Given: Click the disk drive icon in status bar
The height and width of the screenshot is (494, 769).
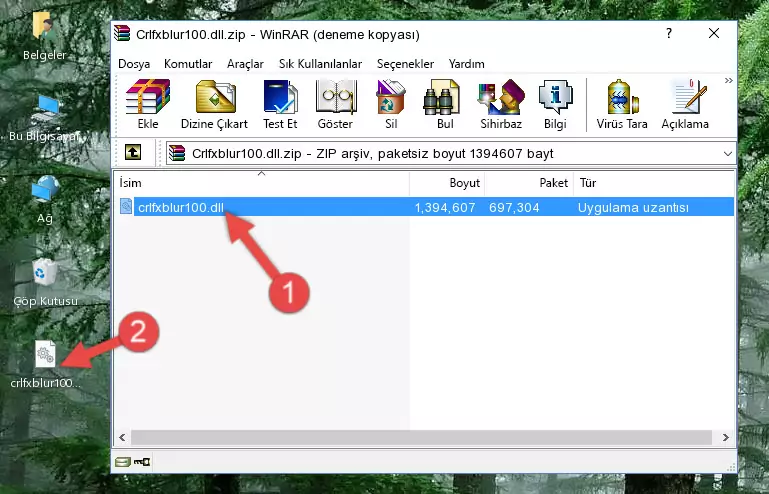Looking at the screenshot, I should (122, 462).
